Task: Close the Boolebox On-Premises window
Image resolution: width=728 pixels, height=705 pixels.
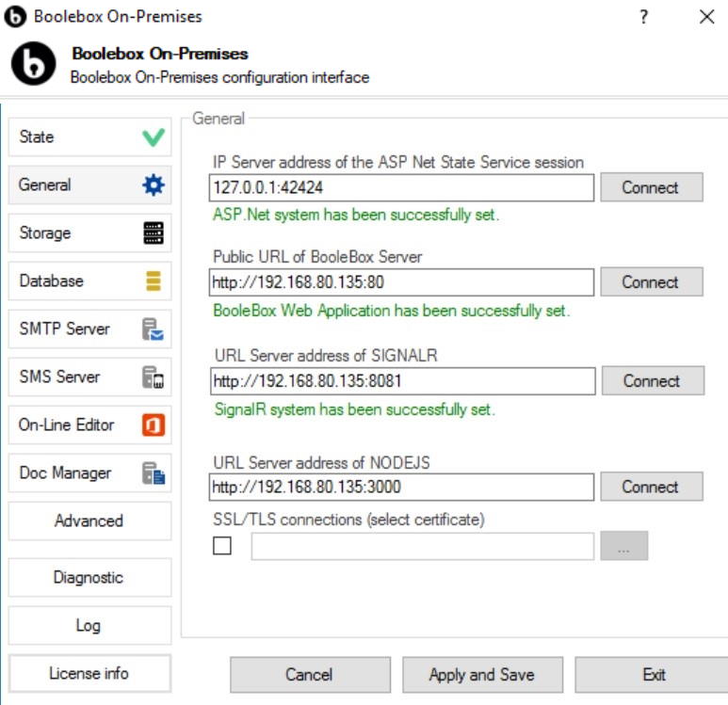Action: (706, 17)
